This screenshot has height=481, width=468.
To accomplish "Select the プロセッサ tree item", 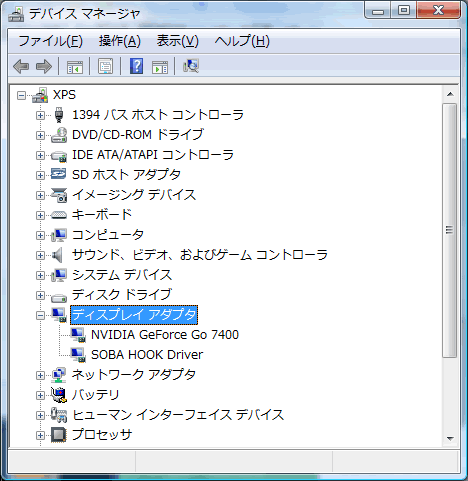I will click(x=102, y=435).
